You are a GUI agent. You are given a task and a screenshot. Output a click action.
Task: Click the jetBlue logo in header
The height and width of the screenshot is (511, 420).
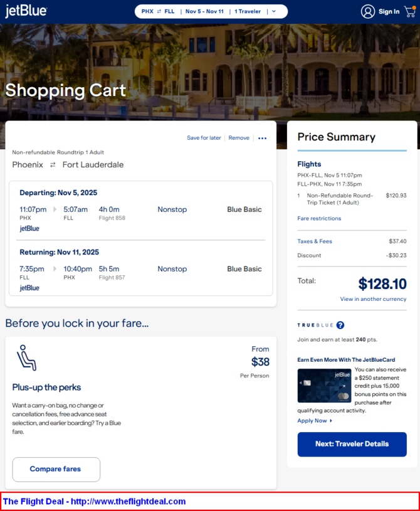26,11
